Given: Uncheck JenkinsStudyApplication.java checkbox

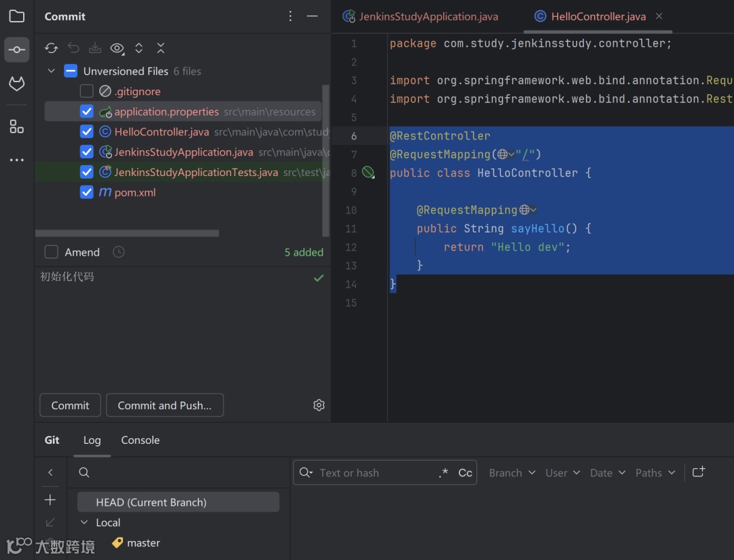Looking at the screenshot, I should click(86, 152).
